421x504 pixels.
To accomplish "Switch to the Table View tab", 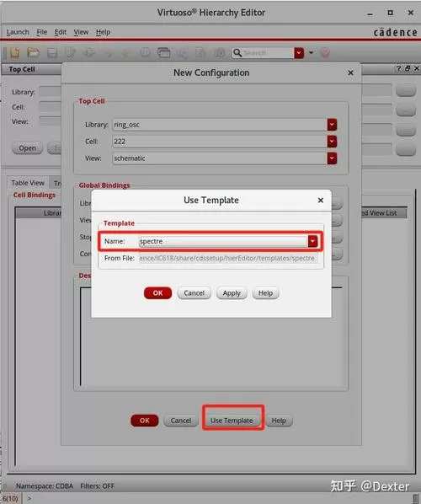I will pyautogui.click(x=28, y=183).
